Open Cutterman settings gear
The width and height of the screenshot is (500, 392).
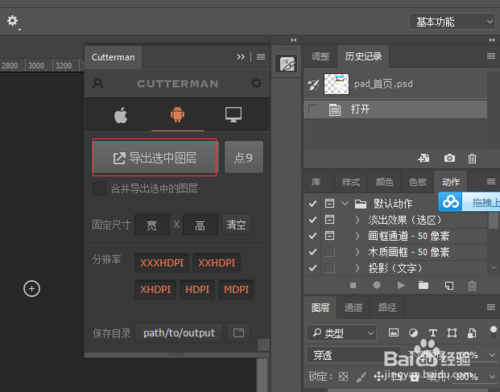[256, 83]
